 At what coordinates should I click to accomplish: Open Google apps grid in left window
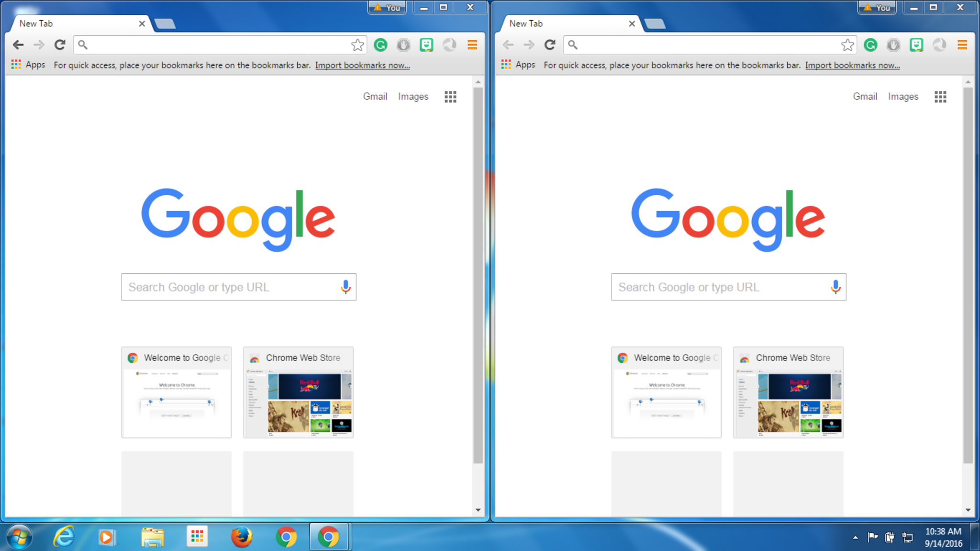(x=450, y=97)
